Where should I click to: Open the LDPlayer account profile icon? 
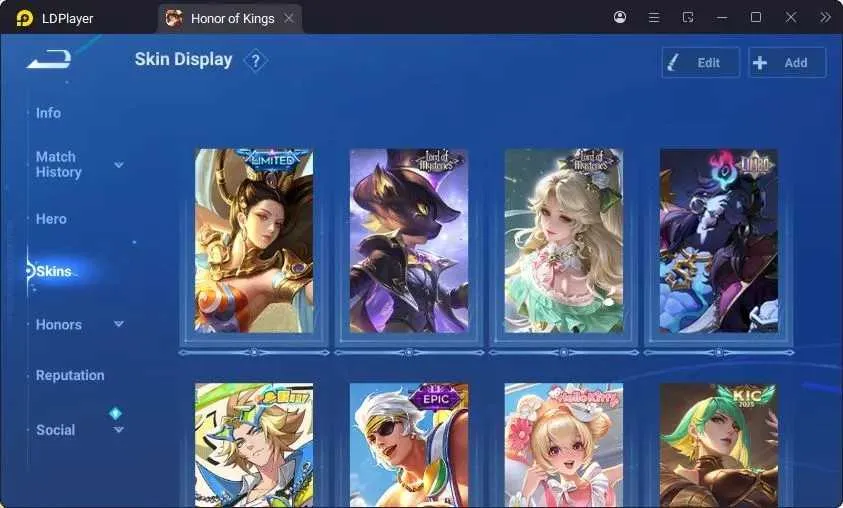click(619, 17)
